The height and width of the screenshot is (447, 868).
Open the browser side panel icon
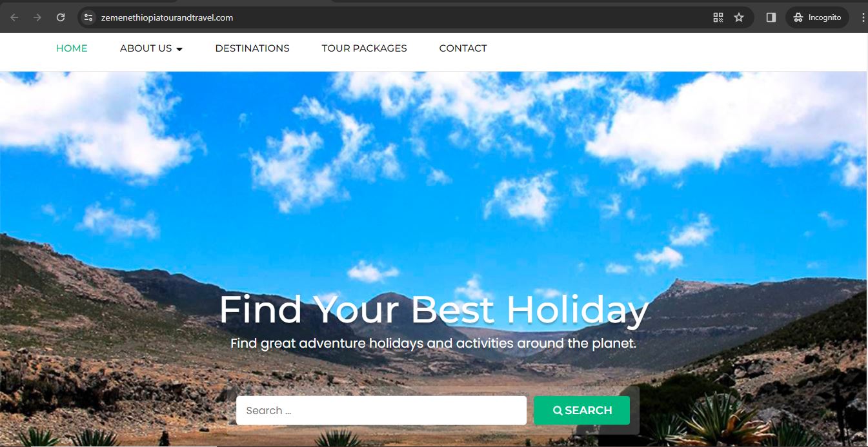(771, 17)
